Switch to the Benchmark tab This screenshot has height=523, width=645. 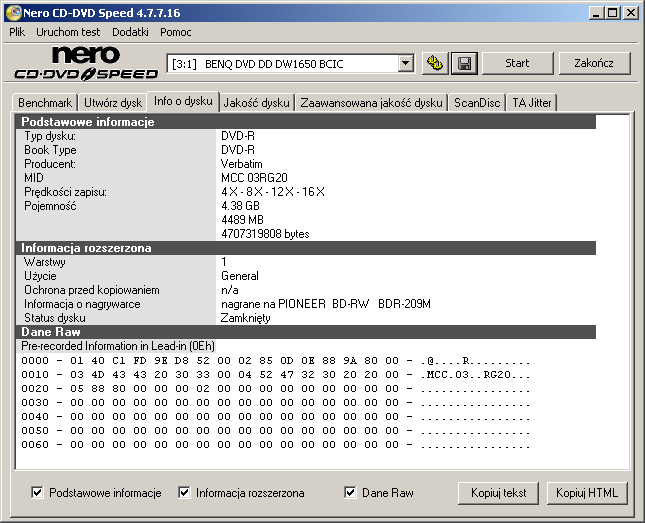[45, 102]
